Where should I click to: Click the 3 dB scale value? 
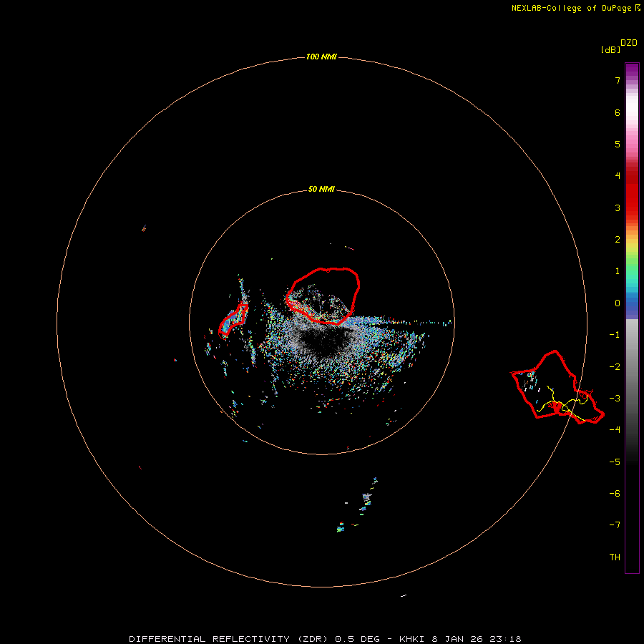(618, 208)
